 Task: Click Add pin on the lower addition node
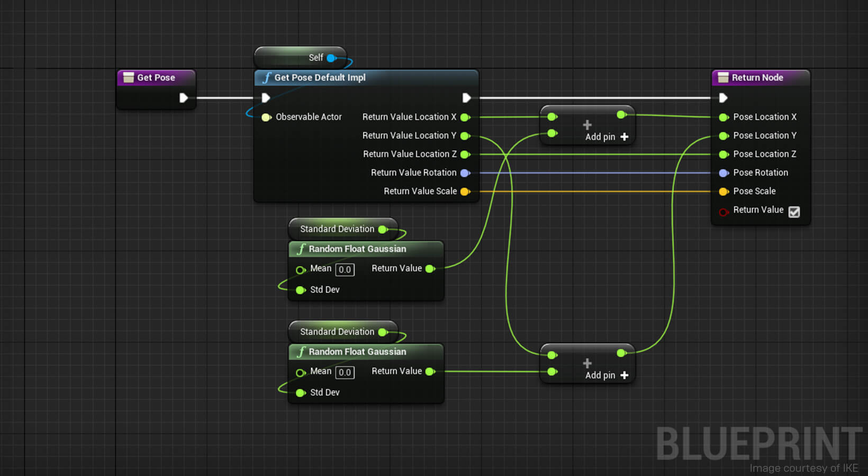click(600, 375)
